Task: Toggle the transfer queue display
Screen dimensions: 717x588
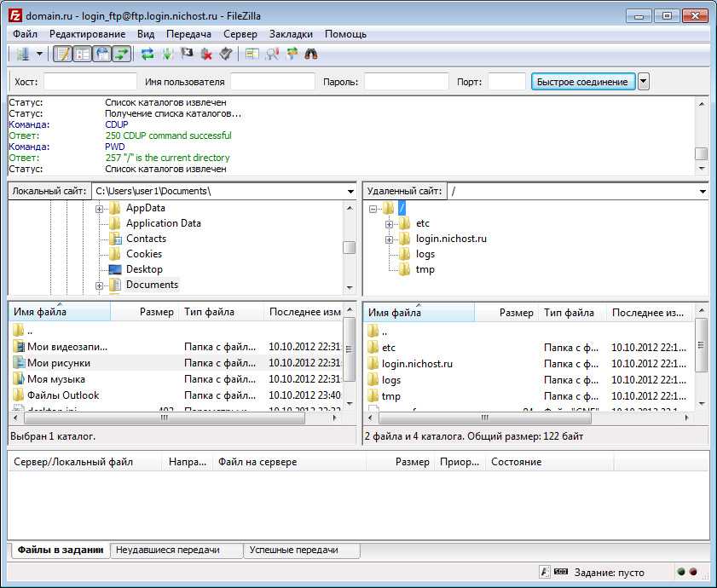Action: (121, 54)
